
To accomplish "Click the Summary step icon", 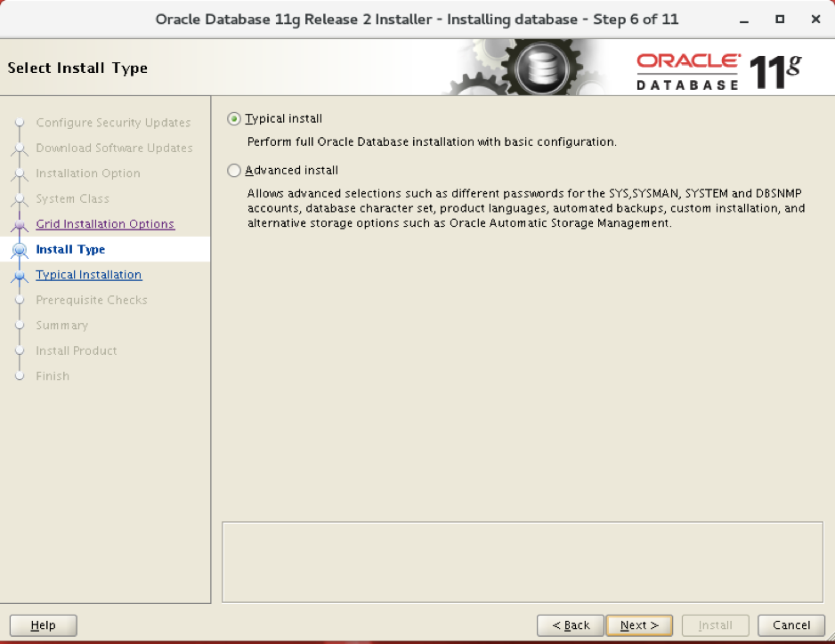I will click(20, 326).
